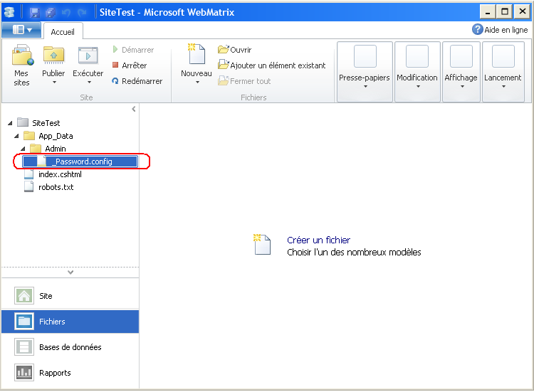Click the Créer un fichier link

318,240
